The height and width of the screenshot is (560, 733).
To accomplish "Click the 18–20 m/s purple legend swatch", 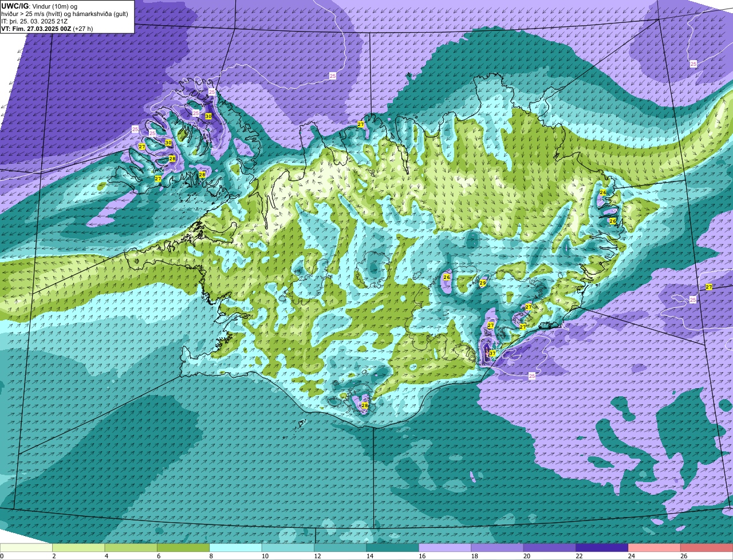I will [x=498, y=548].
